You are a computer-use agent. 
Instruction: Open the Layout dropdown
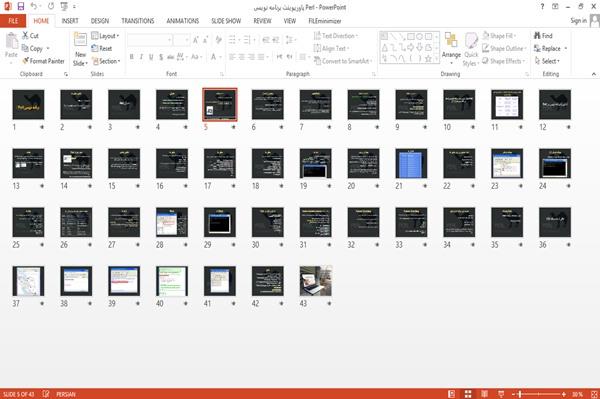click(x=105, y=36)
